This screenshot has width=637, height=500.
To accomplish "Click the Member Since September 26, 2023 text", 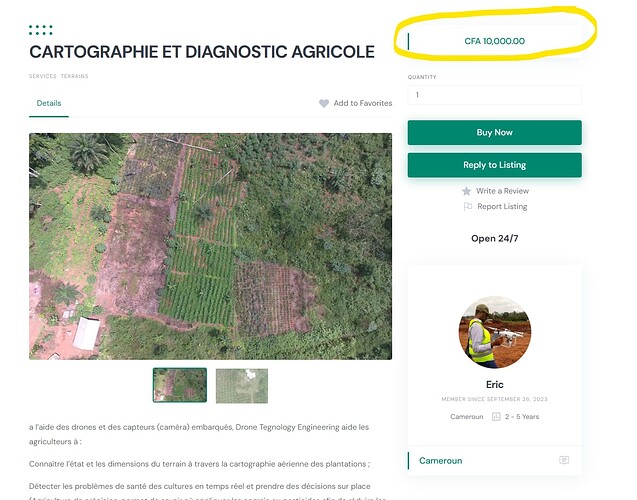I will pyautogui.click(x=494, y=399).
